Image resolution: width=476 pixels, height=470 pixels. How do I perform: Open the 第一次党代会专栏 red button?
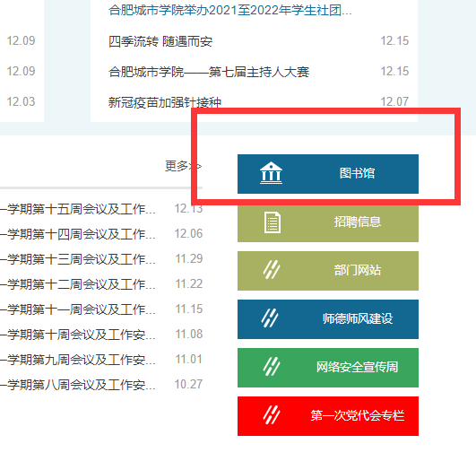pos(328,416)
